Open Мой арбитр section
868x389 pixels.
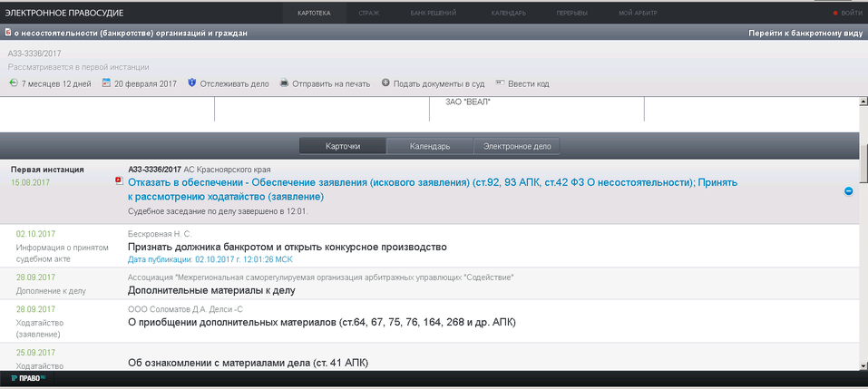tap(637, 14)
